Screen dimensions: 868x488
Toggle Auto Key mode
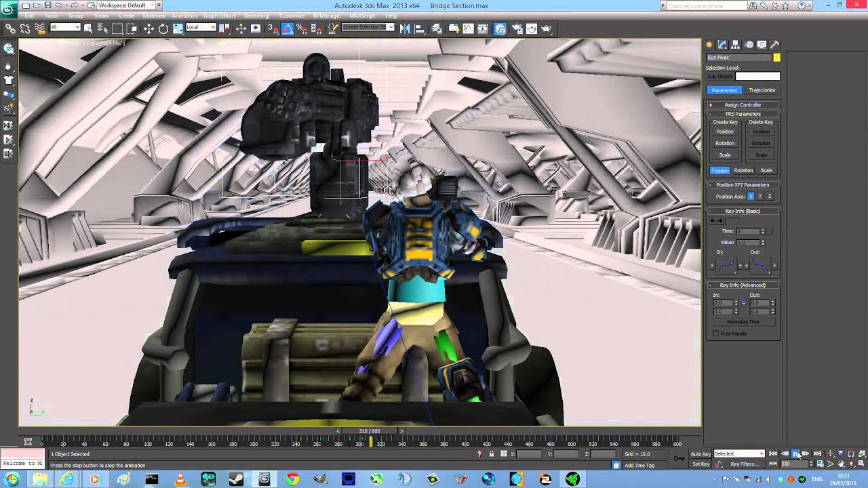tap(701, 454)
